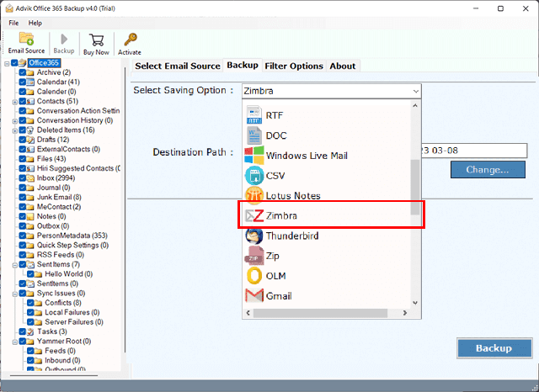Switch to the About tab
The height and width of the screenshot is (392, 539).
point(343,66)
